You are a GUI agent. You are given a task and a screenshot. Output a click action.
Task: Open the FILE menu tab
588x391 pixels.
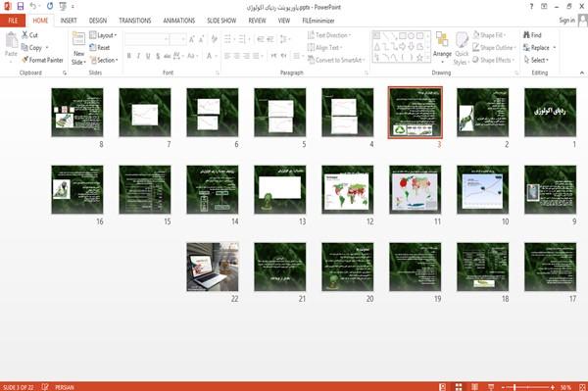coord(13,21)
